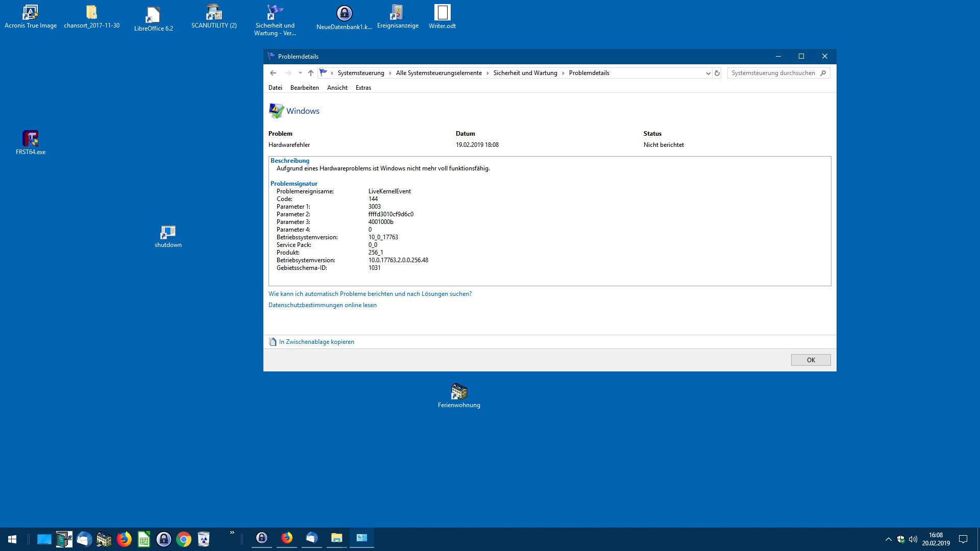Viewport: 980px width, 551px height.
Task: Open the address bar history dropdown
Action: (708, 73)
